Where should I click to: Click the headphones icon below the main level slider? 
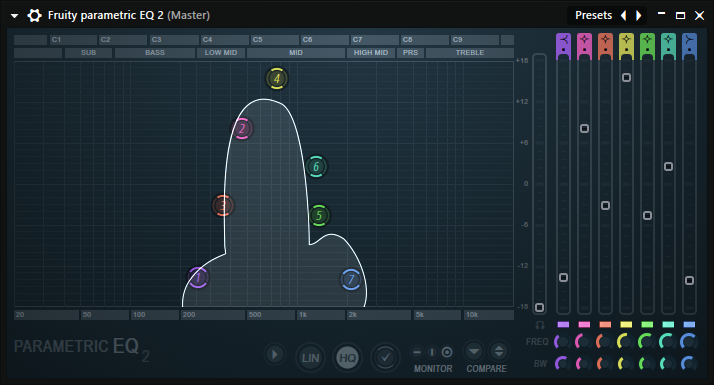[540, 325]
